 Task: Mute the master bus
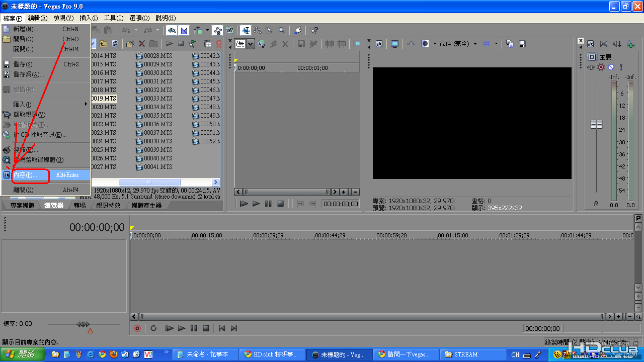pos(611,67)
